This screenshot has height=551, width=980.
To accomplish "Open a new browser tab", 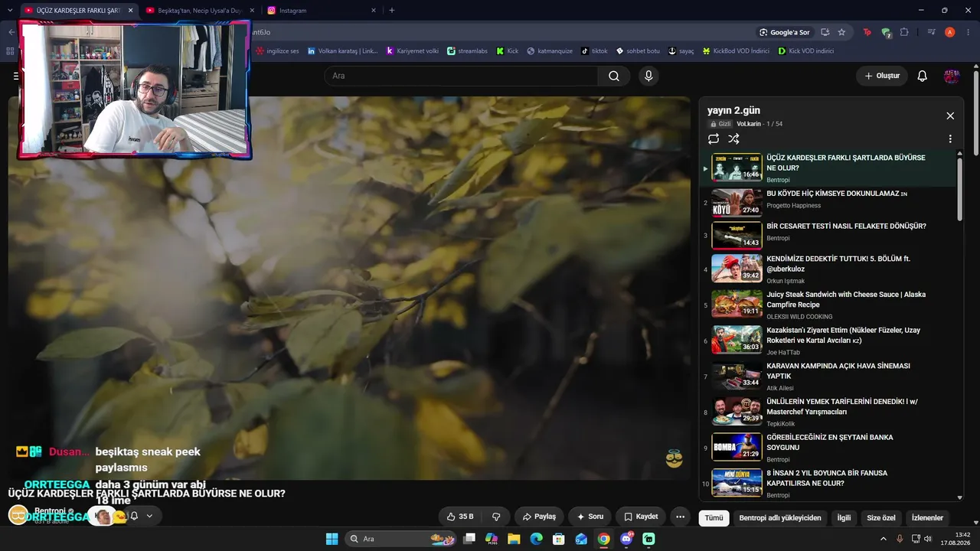I will (x=392, y=11).
